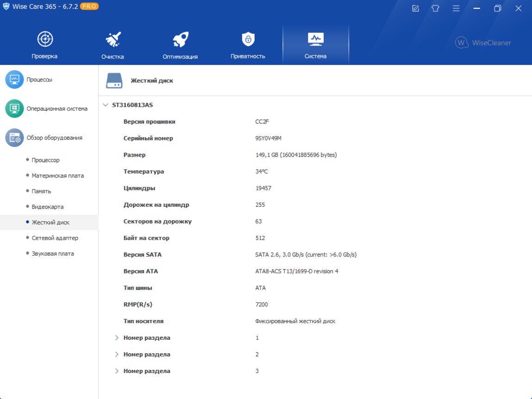This screenshot has width=532, height=399.
Task: Open Процессы in the sidebar
Action: point(39,80)
